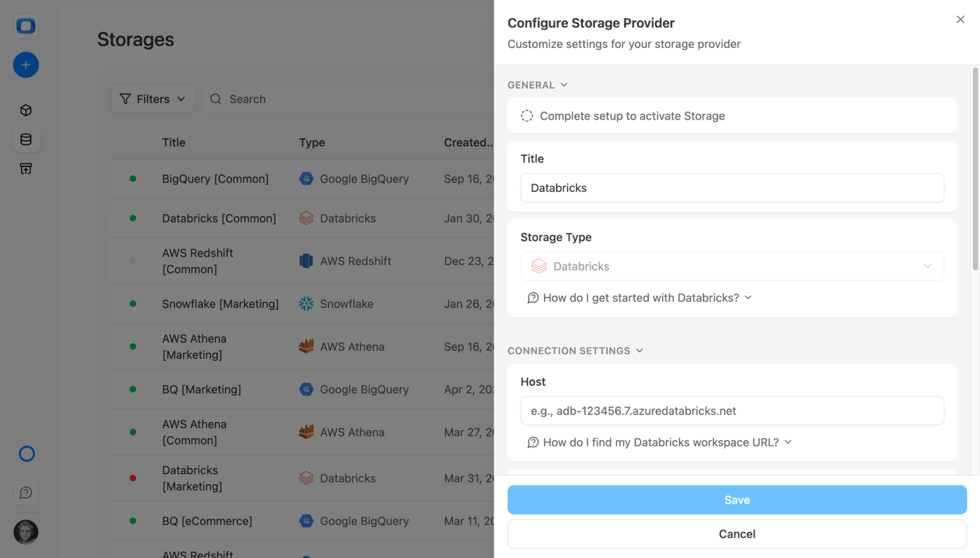The image size is (980, 558).
Task: Click the Cancel button
Action: pos(736,534)
